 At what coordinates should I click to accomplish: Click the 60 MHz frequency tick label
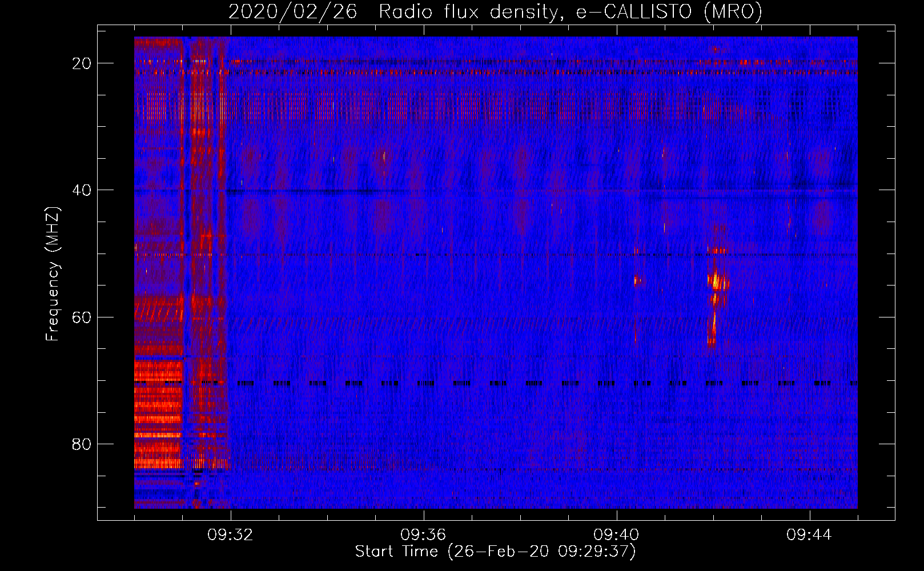pyautogui.click(x=82, y=317)
